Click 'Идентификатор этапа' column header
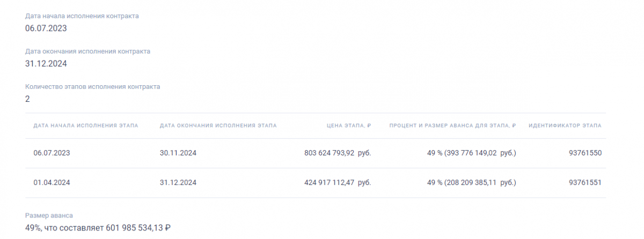 (565, 125)
